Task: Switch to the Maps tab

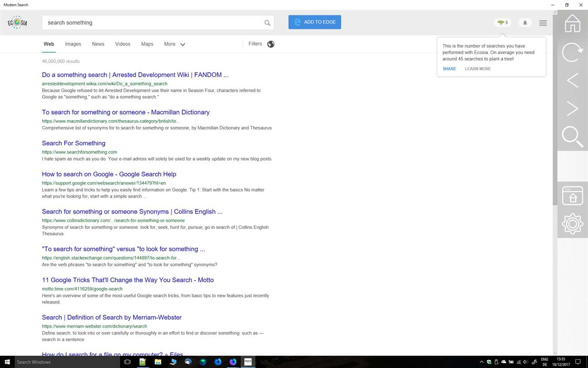Action: tap(147, 44)
